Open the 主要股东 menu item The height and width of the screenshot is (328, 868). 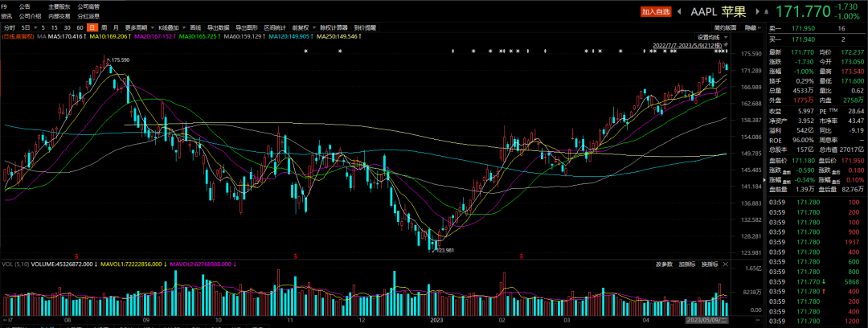click(x=59, y=6)
